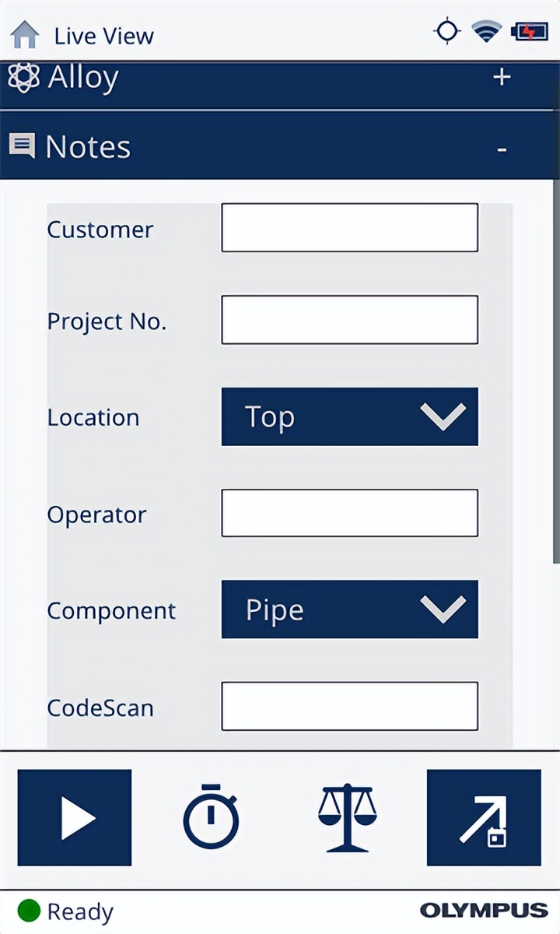Expand the Alloy section with plus

click(502, 77)
